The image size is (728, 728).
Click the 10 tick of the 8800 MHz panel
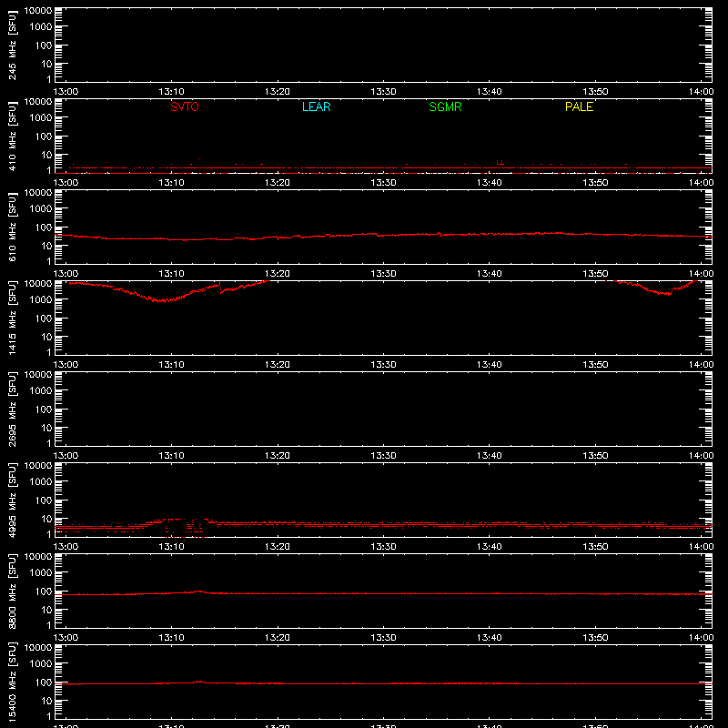click(46, 610)
